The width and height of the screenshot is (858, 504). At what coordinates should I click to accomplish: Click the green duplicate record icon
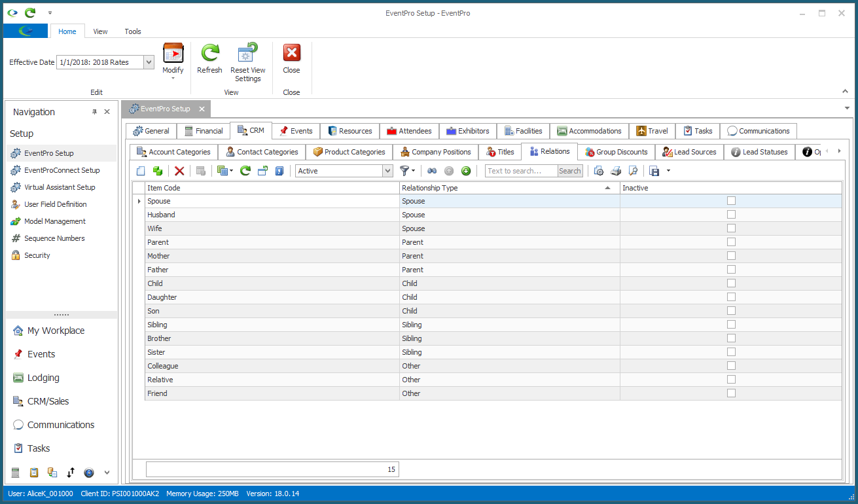click(157, 171)
